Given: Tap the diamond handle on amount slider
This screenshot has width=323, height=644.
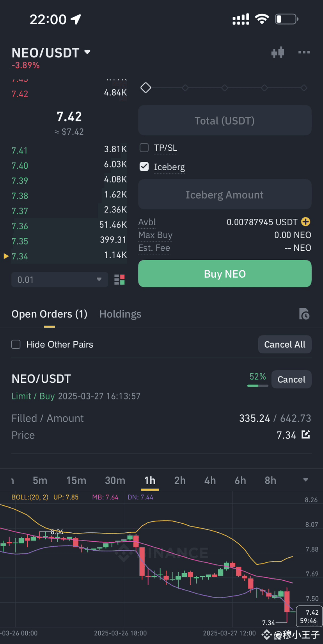Looking at the screenshot, I should point(146,88).
